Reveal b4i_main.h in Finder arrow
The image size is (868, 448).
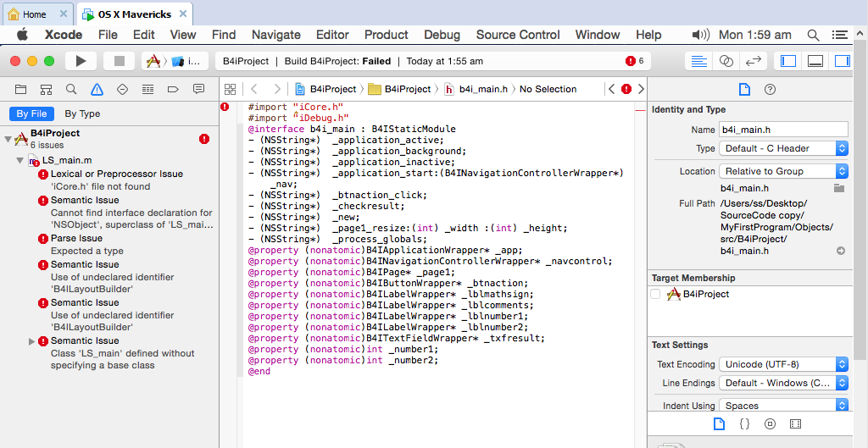pyautogui.click(x=840, y=252)
